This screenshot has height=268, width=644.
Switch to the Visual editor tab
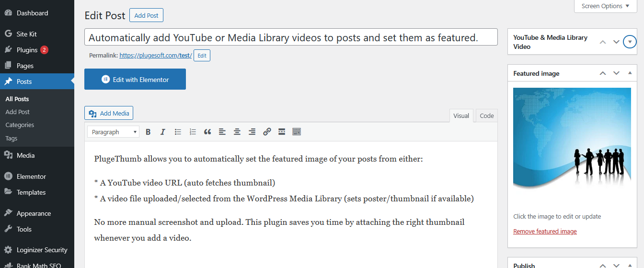click(461, 116)
